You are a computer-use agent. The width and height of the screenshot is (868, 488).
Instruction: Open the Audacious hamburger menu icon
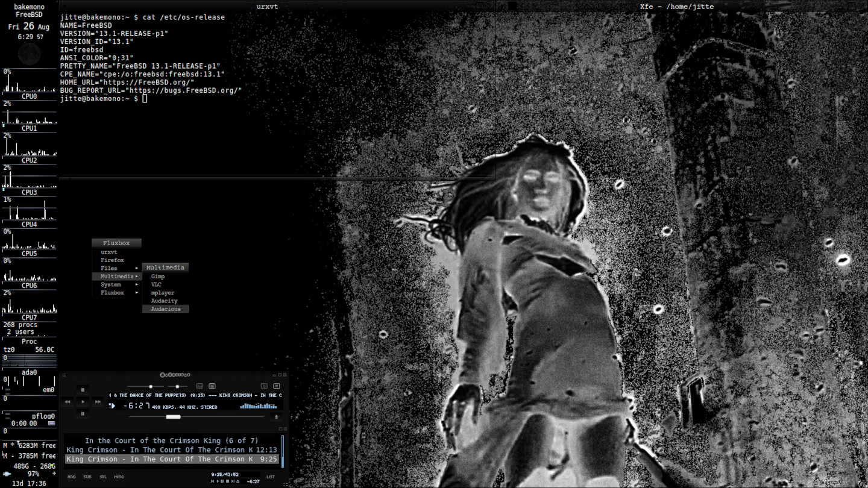64,375
